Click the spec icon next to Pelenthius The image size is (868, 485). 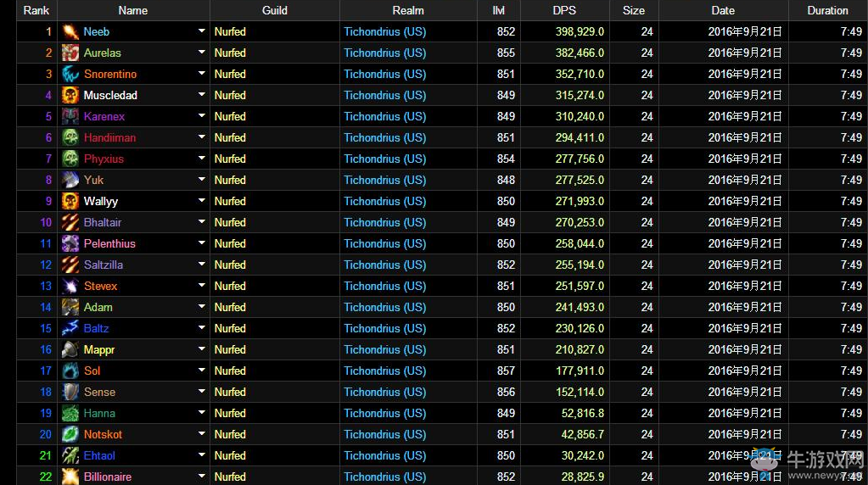[x=70, y=244]
